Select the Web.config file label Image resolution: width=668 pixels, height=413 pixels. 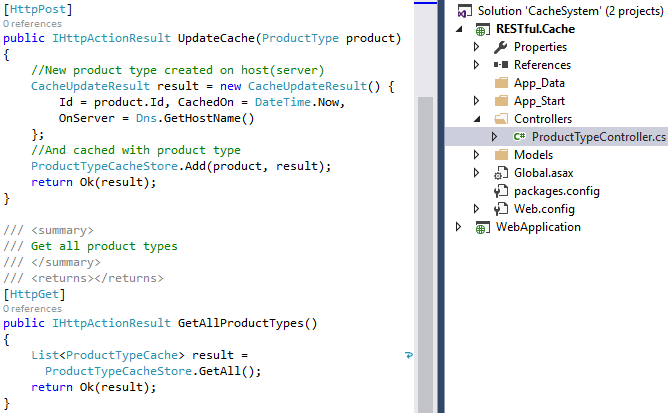coord(544,209)
